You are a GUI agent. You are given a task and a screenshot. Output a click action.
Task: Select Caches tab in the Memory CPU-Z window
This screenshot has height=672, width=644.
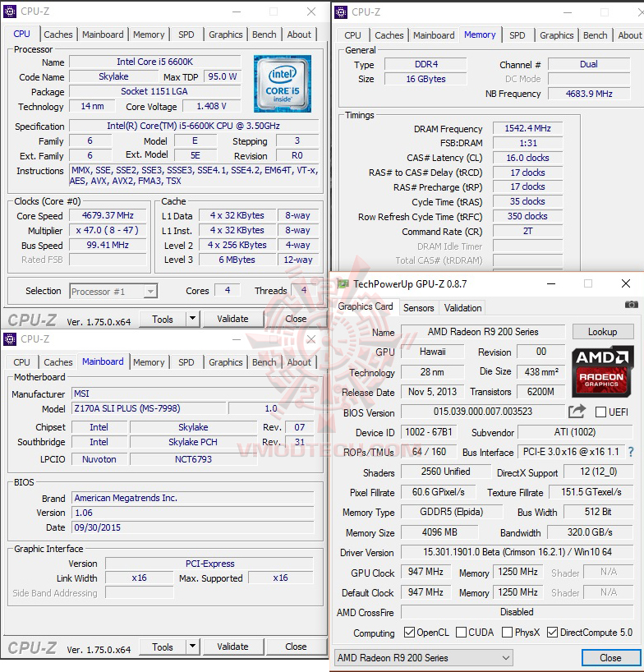pos(389,35)
